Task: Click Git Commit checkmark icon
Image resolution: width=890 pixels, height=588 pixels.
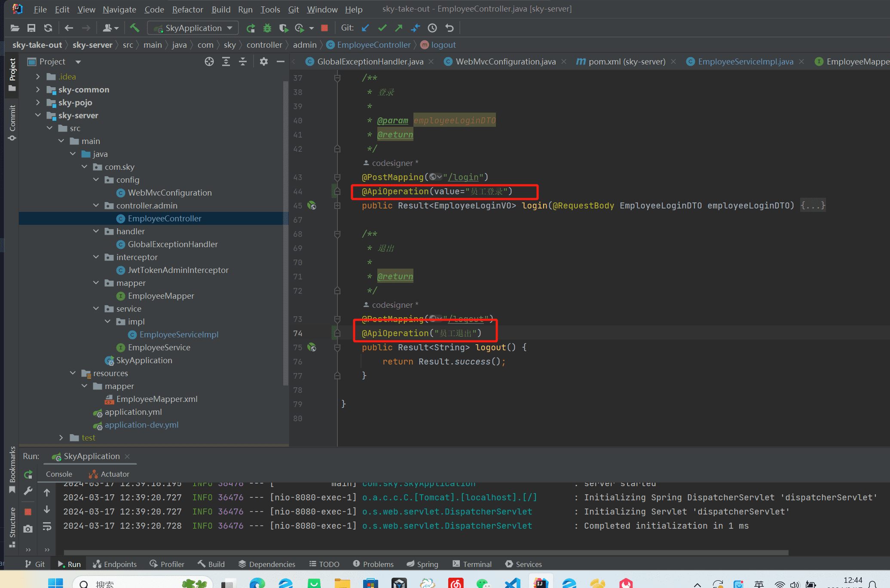Action: pyautogui.click(x=382, y=28)
